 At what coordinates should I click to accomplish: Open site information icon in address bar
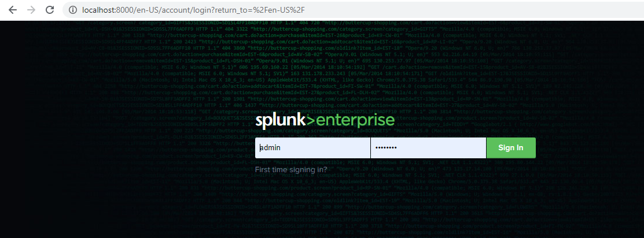tap(73, 10)
